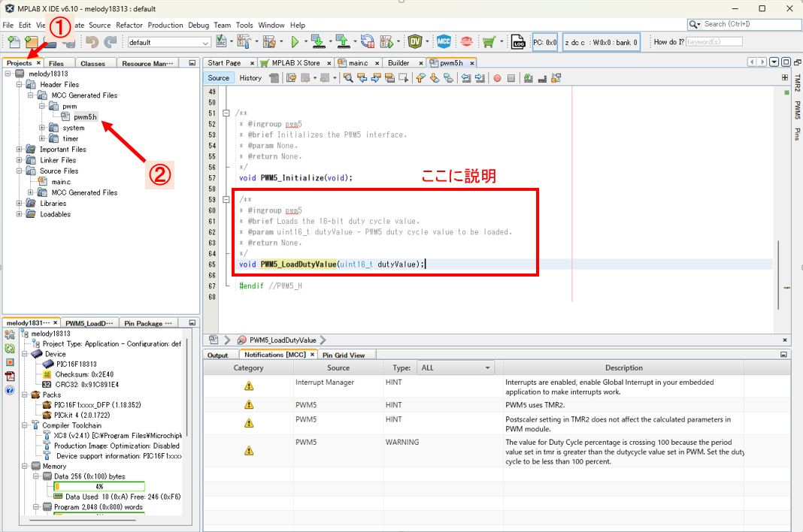Select pwm5.h in the project tree
803x532 pixels.
click(85, 117)
